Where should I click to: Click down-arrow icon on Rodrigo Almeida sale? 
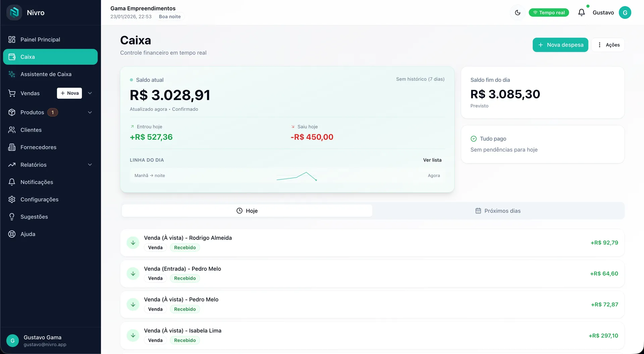pyautogui.click(x=133, y=243)
